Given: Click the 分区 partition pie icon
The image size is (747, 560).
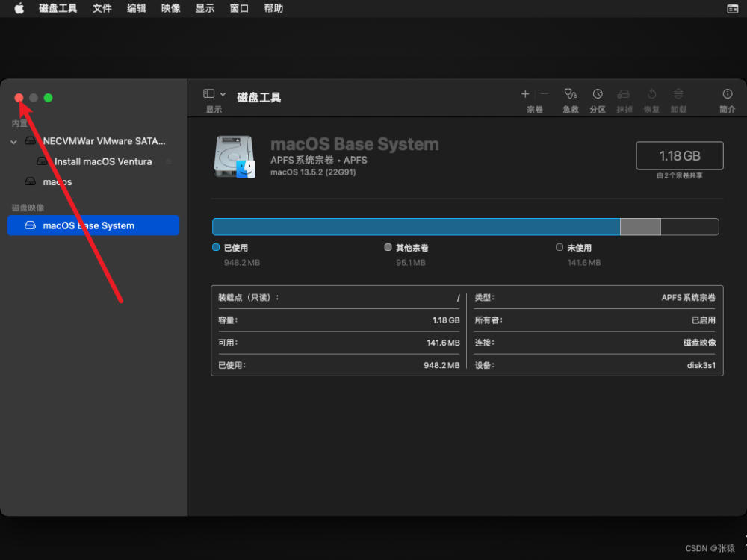Looking at the screenshot, I should [x=598, y=93].
